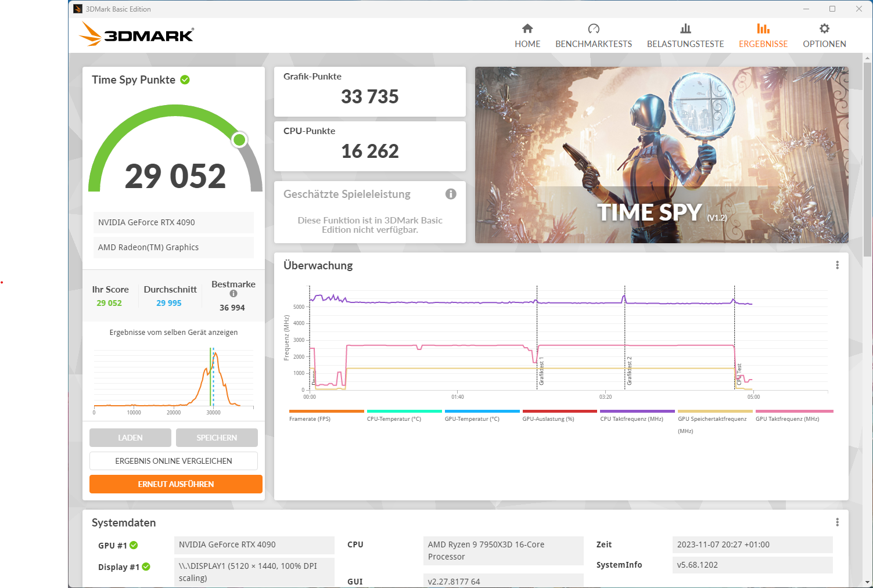Click green check next to Display #1
Viewport: 873px width, 588px height.
click(146, 567)
